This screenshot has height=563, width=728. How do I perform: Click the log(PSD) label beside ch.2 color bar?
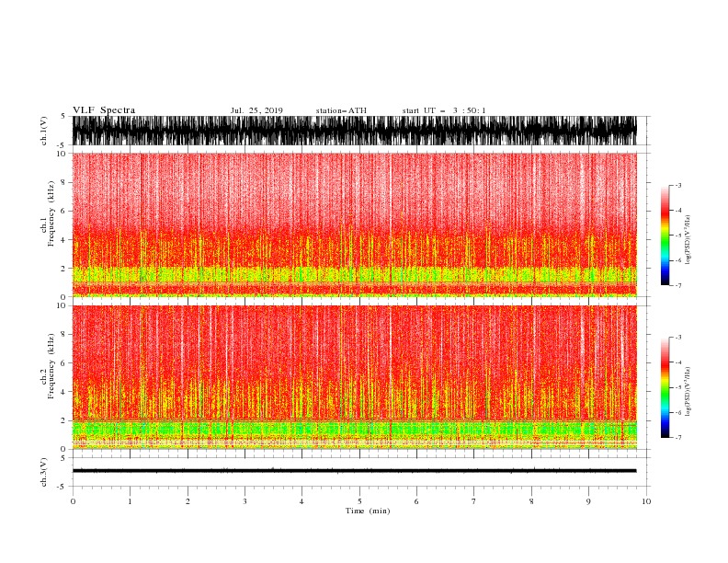(688, 391)
